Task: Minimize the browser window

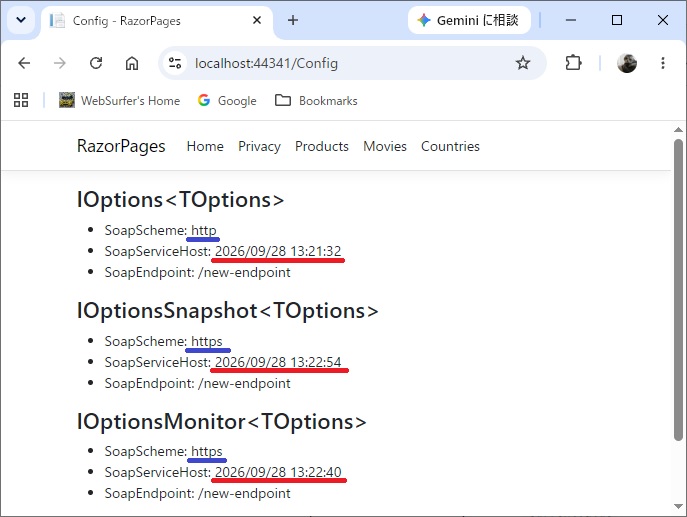Action: click(x=570, y=20)
